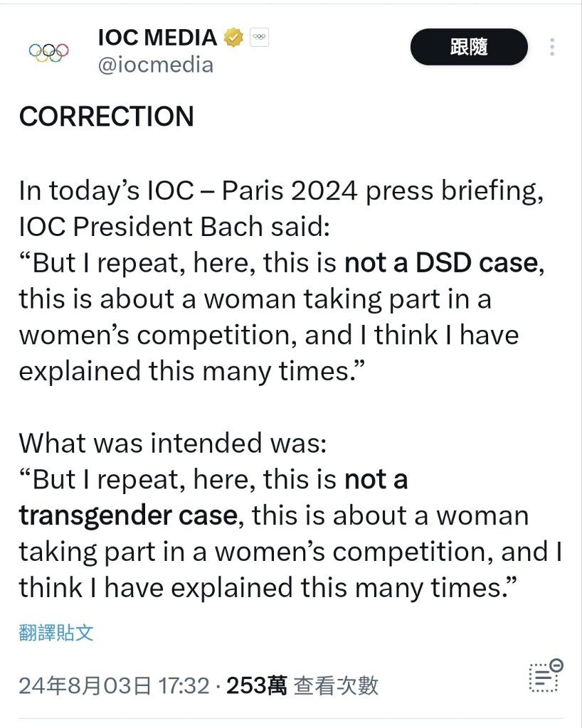This screenshot has width=582, height=728.
Task: Click the "IOC President Bach said:" line
Action: (x=174, y=227)
